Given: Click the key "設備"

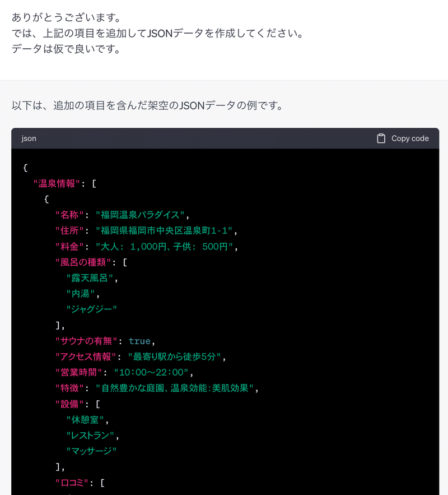Looking at the screenshot, I should tap(69, 404).
